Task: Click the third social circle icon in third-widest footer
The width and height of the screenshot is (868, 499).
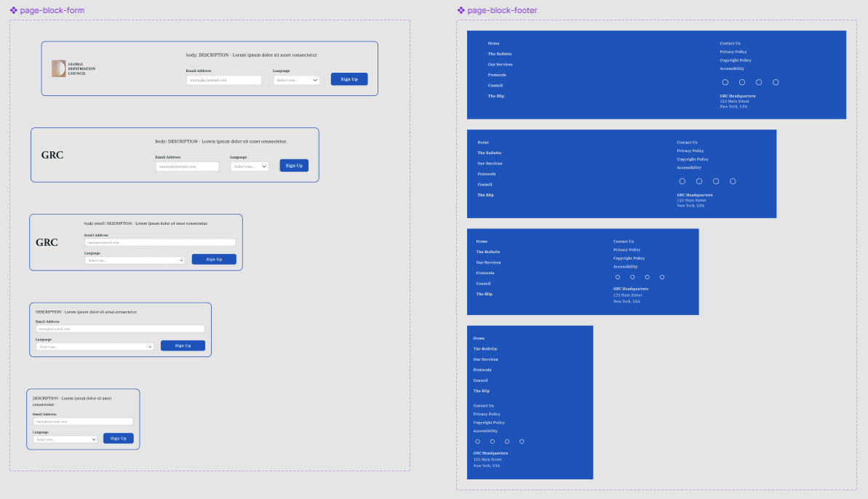Action: (647, 277)
